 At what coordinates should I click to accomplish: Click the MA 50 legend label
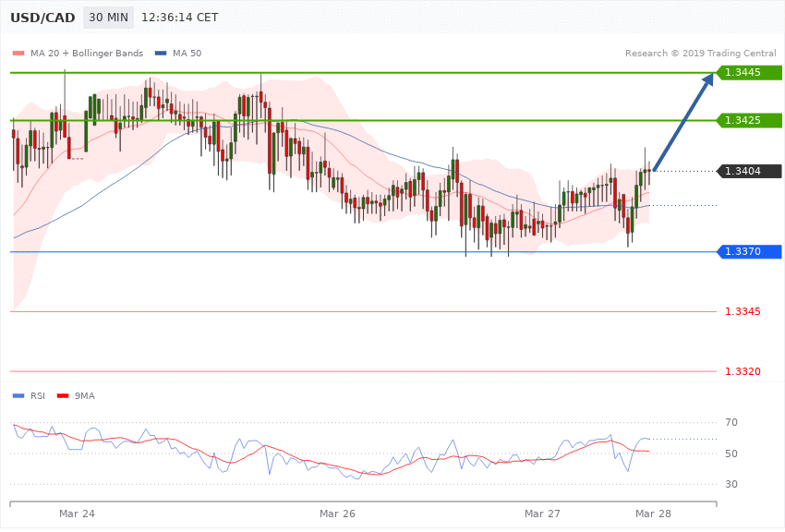click(x=187, y=53)
